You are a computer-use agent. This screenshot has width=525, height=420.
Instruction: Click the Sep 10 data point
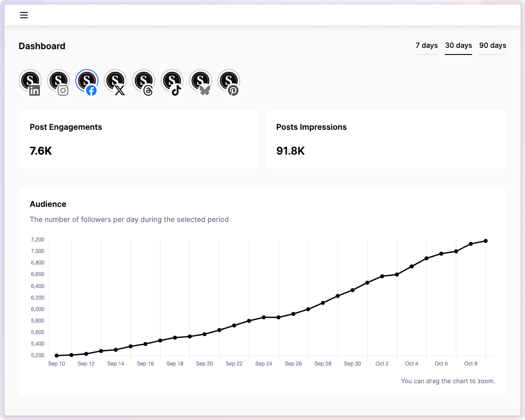tap(57, 355)
